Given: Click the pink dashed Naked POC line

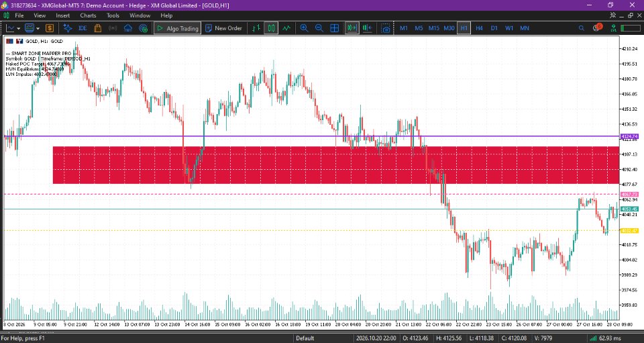Looking at the screenshot, I should tap(311, 194).
